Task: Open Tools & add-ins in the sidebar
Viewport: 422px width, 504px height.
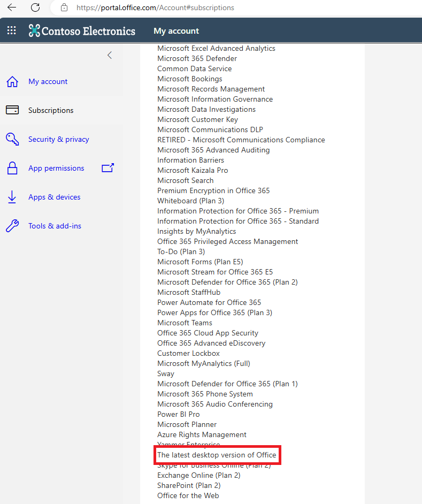Action: pos(55,226)
